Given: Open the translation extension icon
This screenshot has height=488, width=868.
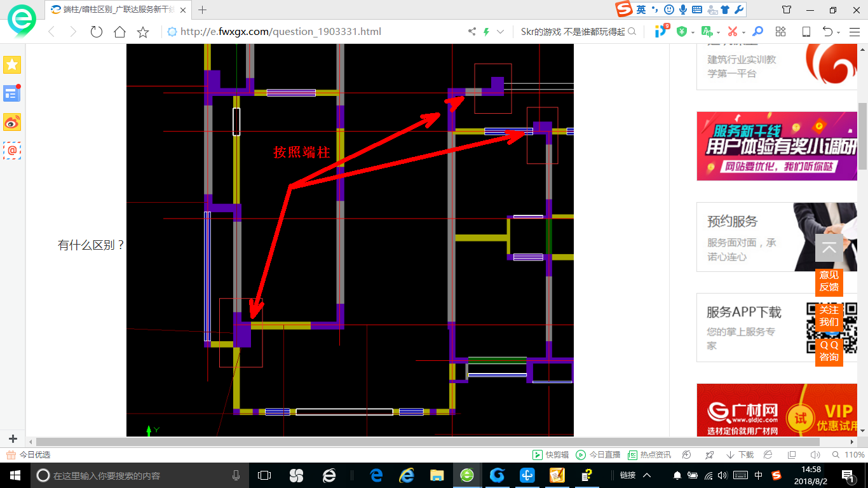Looking at the screenshot, I should coord(707,32).
